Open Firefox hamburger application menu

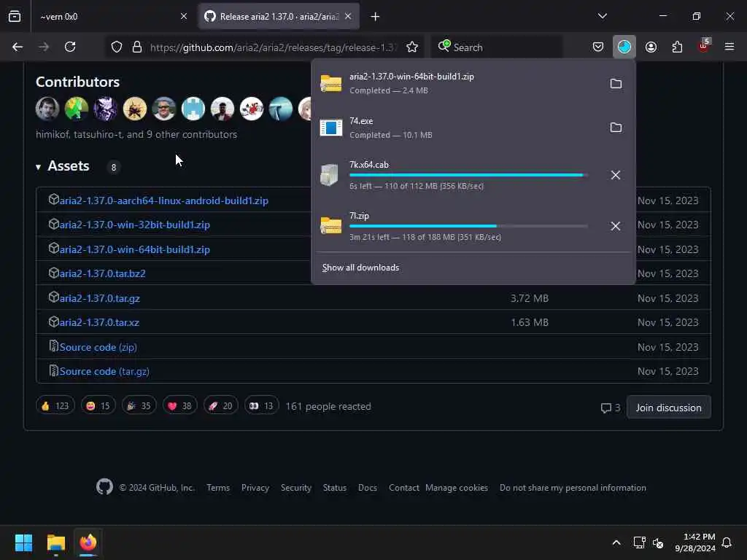click(x=729, y=47)
